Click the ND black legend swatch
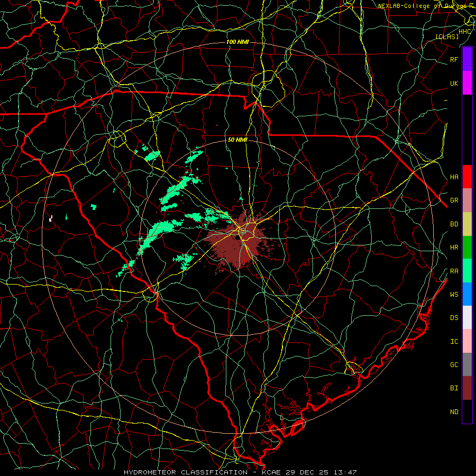The image size is (476, 476). pos(467,411)
